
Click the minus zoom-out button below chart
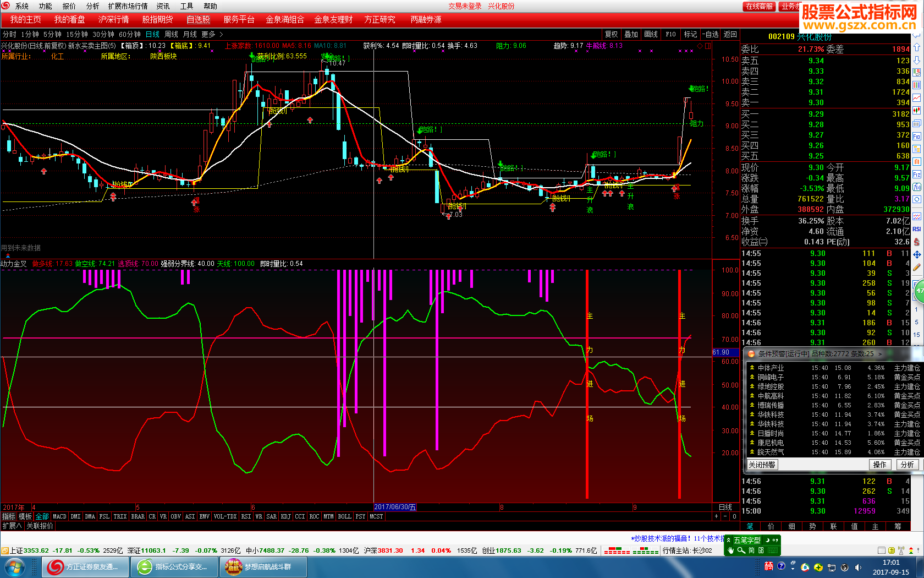click(725, 516)
